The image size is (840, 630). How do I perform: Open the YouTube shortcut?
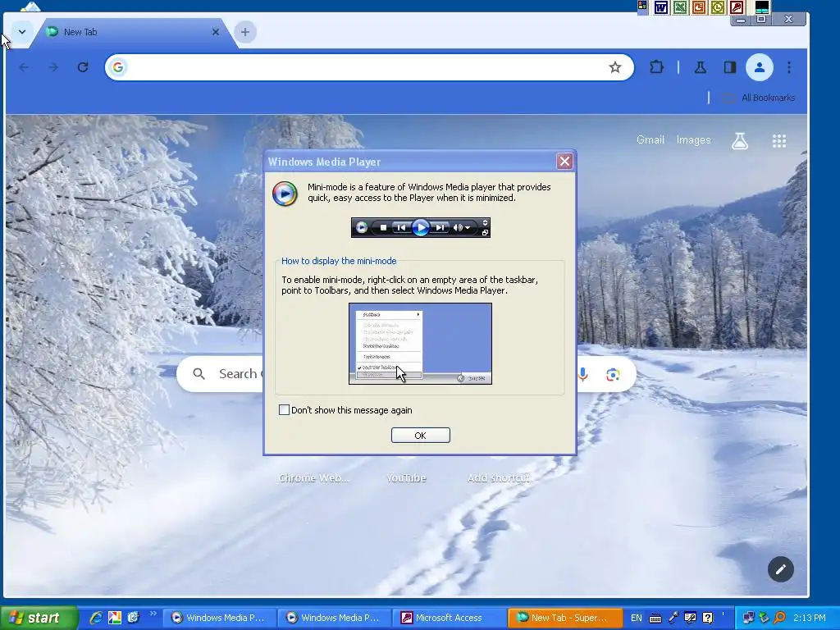406,477
